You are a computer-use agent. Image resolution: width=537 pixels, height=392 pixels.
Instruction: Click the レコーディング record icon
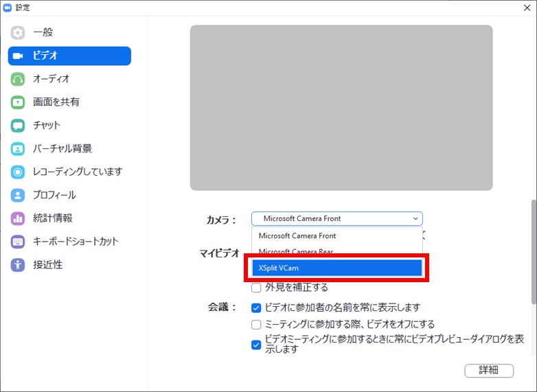tap(17, 172)
